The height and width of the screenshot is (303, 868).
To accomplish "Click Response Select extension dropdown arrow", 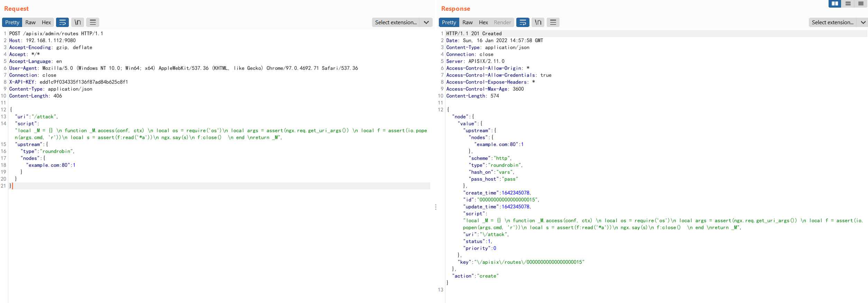I will coord(862,23).
